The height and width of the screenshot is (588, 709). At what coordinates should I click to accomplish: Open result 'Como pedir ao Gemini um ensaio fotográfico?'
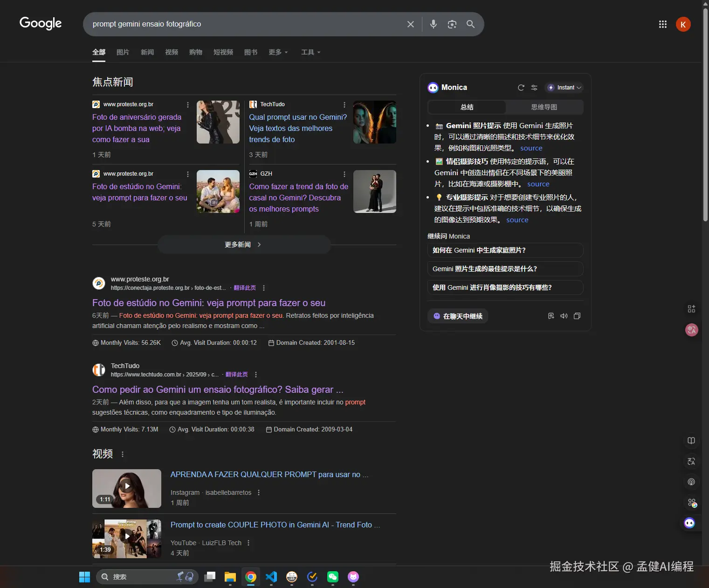click(218, 390)
